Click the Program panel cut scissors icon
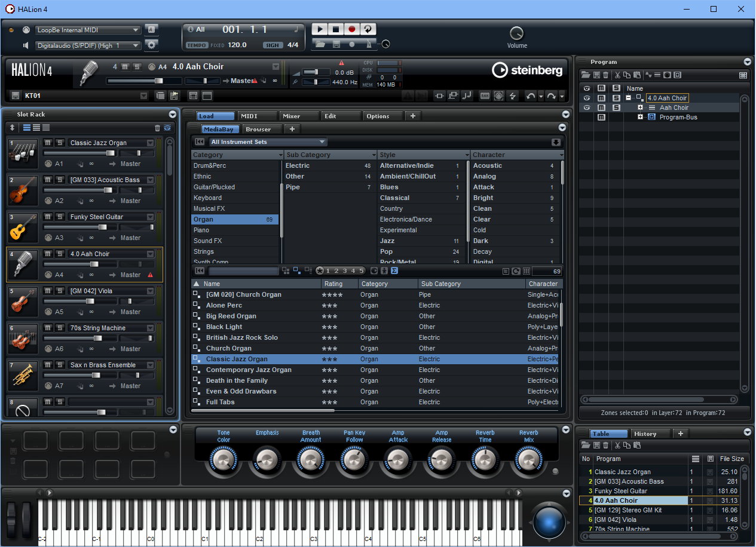The width and height of the screenshot is (756, 547). (x=617, y=75)
